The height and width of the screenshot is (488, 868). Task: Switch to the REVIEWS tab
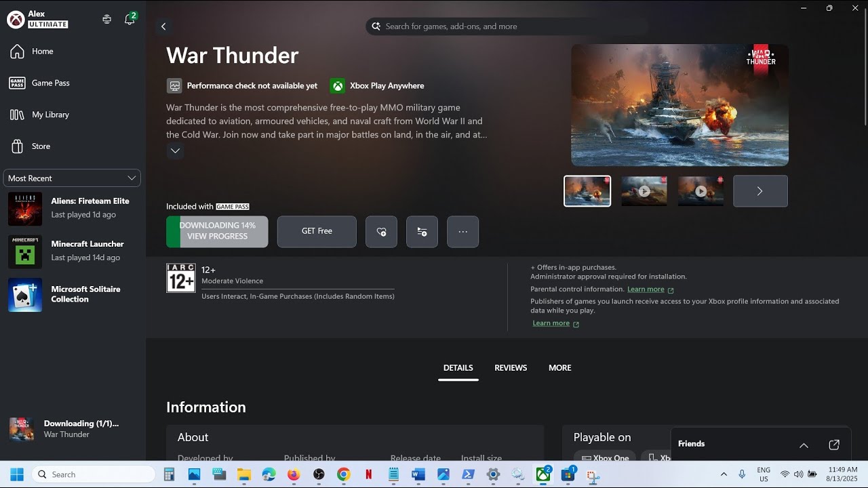tap(511, 368)
